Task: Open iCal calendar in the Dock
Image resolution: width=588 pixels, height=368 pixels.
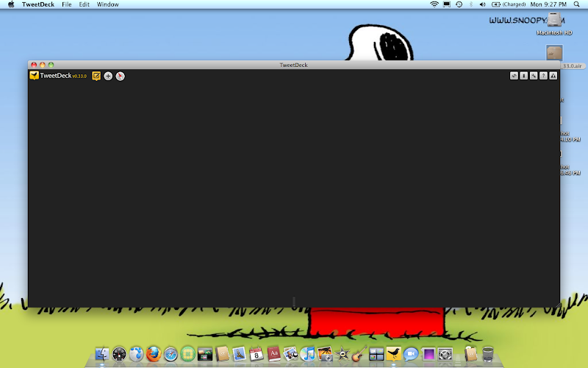Action: coord(256,354)
